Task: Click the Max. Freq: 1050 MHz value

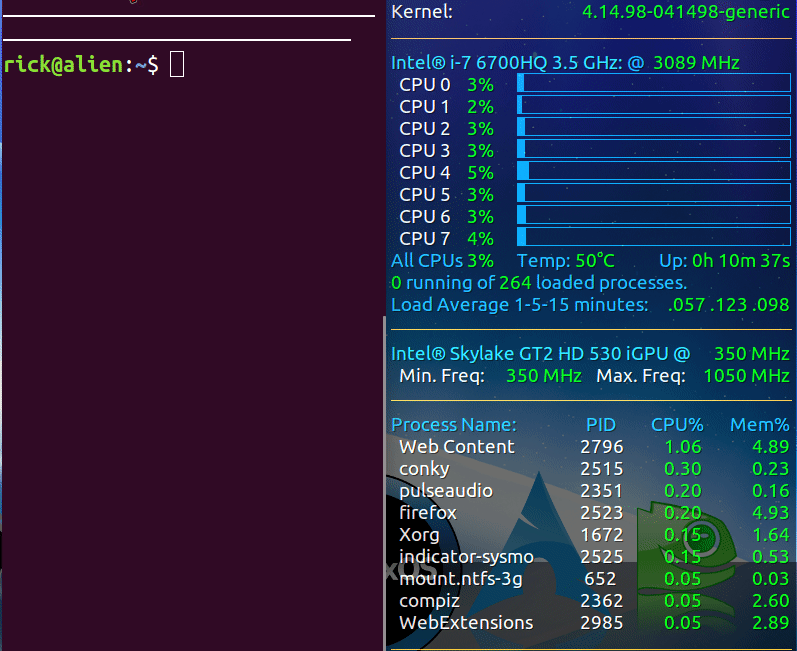Action: click(x=746, y=376)
